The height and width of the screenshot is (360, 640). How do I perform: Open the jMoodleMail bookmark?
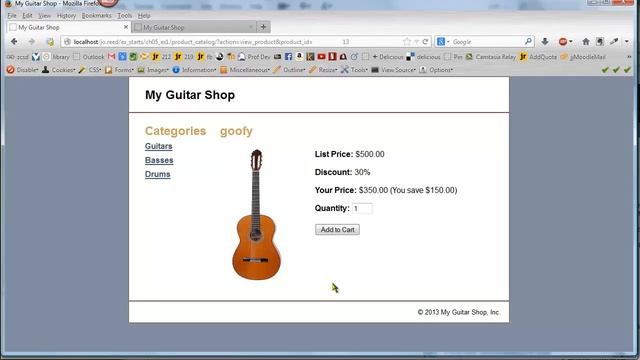pyautogui.click(x=583, y=57)
